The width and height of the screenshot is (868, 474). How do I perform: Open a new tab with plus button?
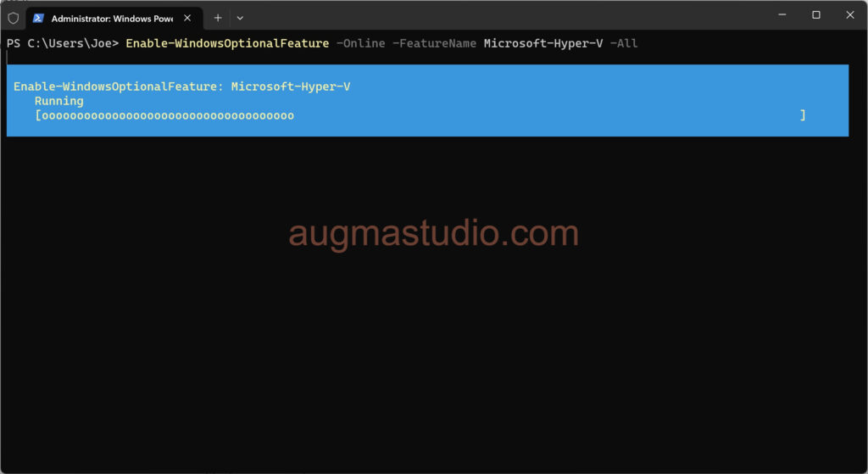coord(218,17)
